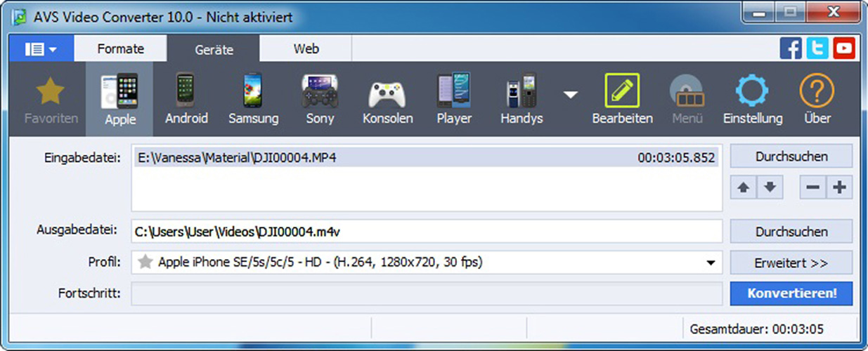Move selected input file down
The height and width of the screenshot is (351, 868).
coord(770,188)
